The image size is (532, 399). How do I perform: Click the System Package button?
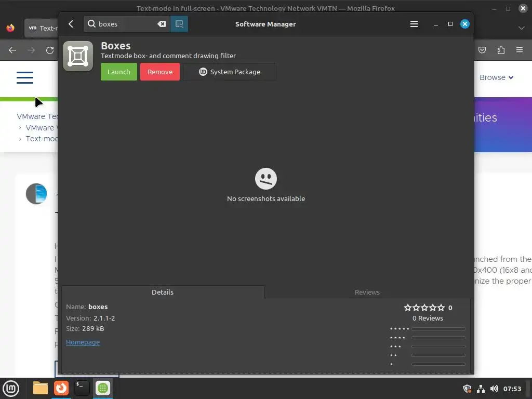(230, 72)
